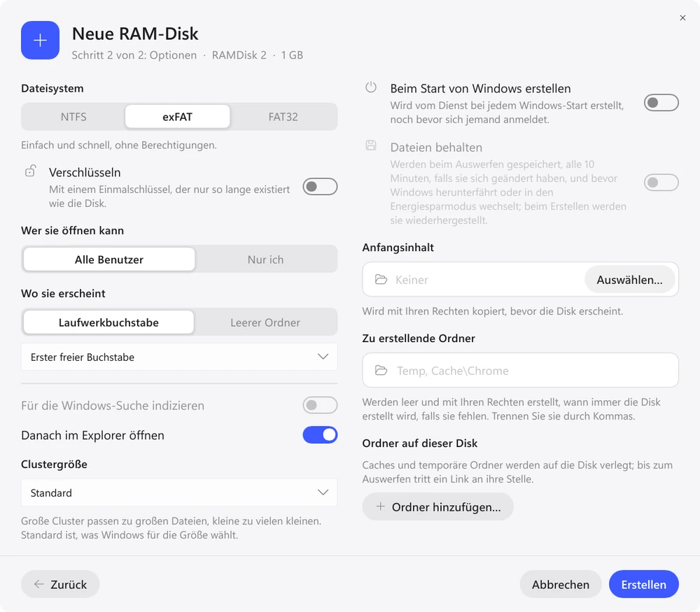Toggle Beim Start von Windows erstellen
Screen dimensions: 700x612
pyautogui.click(x=661, y=103)
